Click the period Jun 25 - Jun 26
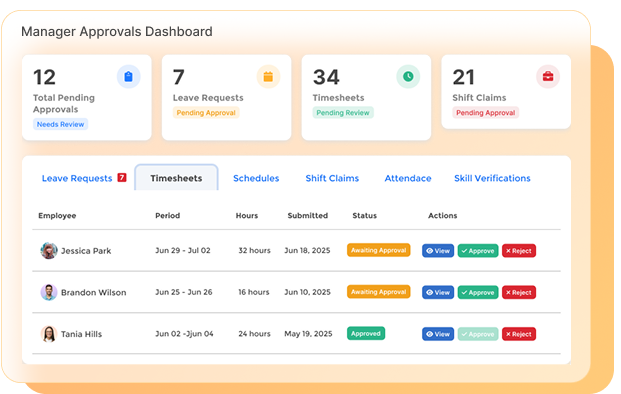The image size is (621, 394). point(184,292)
